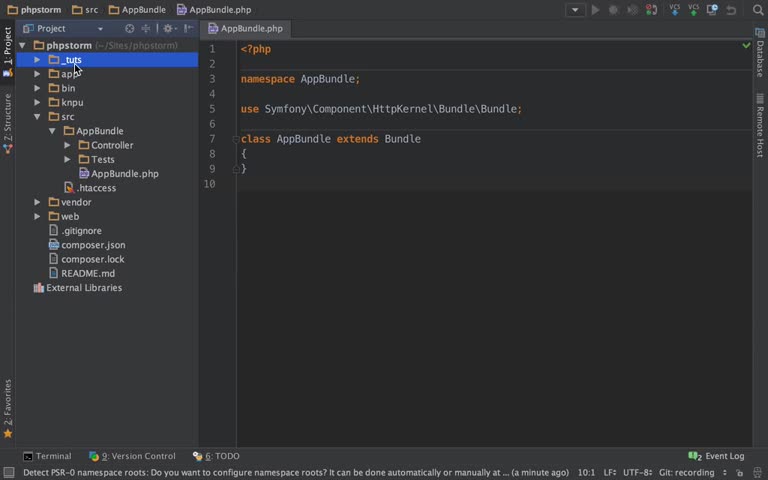
Task: Open the Event Log
Action: click(717, 456)
